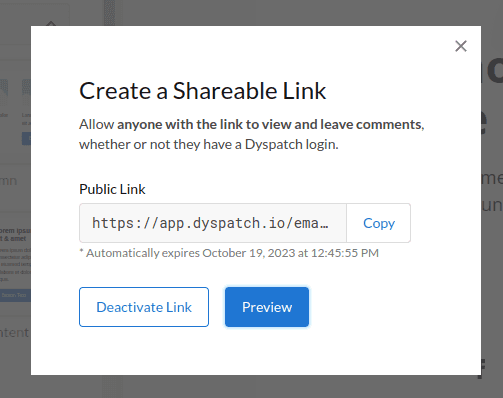Close the Create a Shareable Link dialog
The image size is (503, 398).
coord(461,46)
